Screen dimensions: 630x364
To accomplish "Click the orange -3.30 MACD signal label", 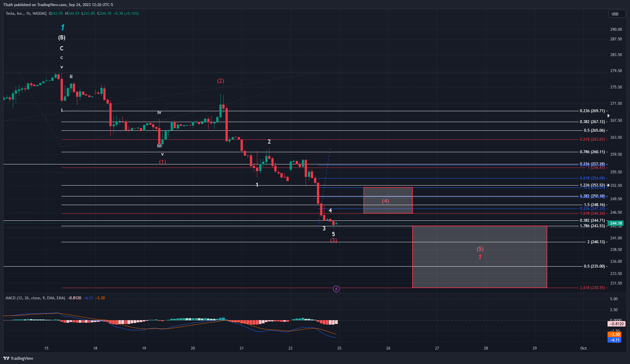I will [x=615, y=335].
